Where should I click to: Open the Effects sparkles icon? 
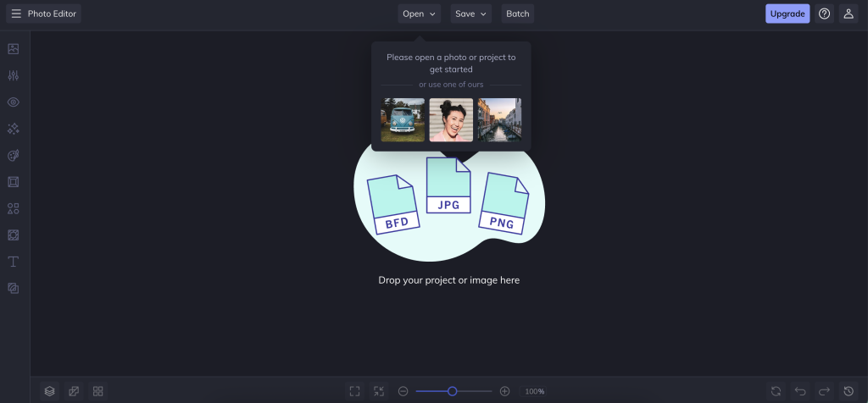click(14, 129)
